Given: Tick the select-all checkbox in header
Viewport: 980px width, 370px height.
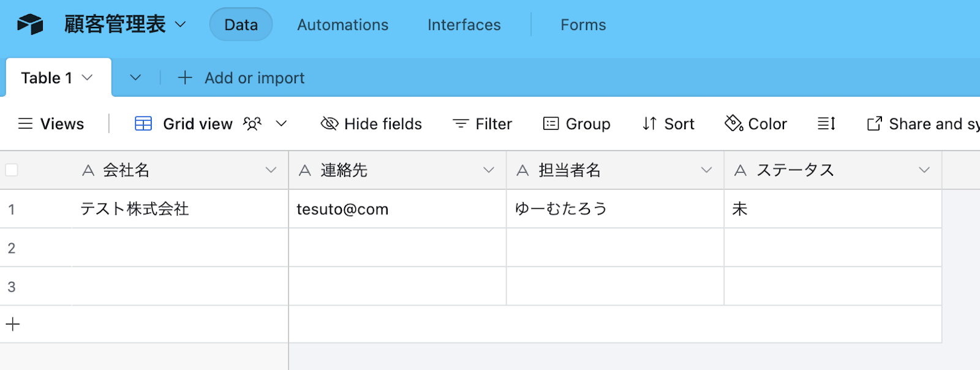Looking at the screenshot, I should click(x=12, y=170).
